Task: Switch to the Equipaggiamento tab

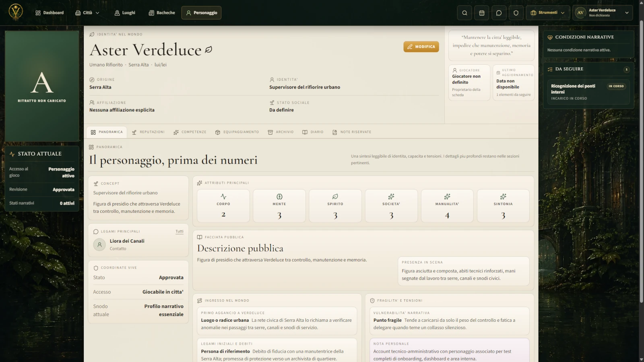Action: pos(237,132)
